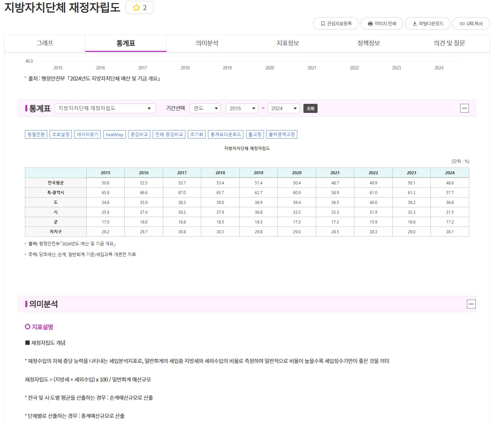Open the end year 2024 dropdown
Viewport: 504px width, 422px height.
pos(284,108)
